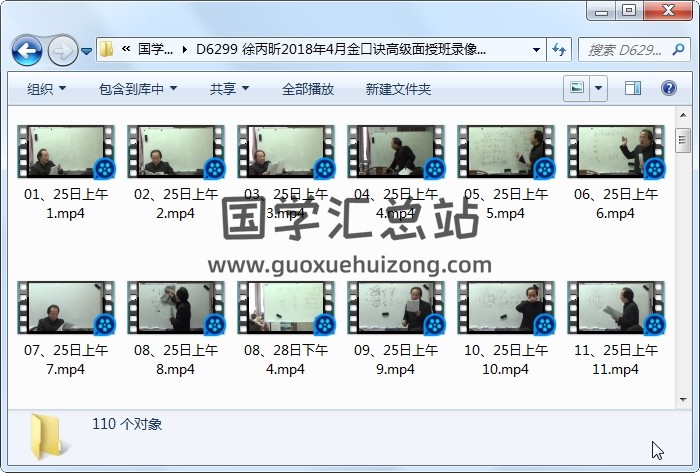Viewport: 700px width, 473px height.
Task: Click the 110 个对象 status text
Action: 127,424
